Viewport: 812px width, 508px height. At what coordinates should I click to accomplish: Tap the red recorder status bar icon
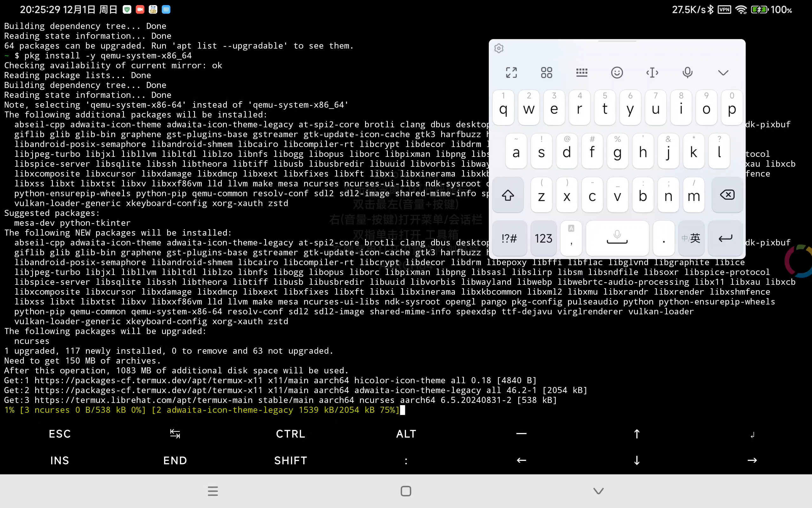tap(140, 10)
